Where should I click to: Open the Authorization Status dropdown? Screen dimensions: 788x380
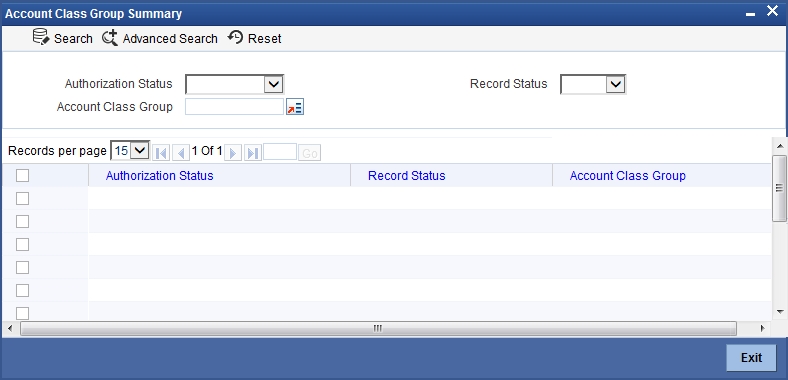coord(235,84)
